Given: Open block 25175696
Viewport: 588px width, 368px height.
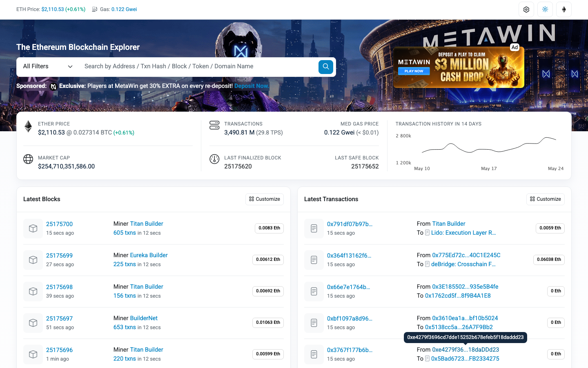Looking at the screenshot, I should [x=59, y=350].
